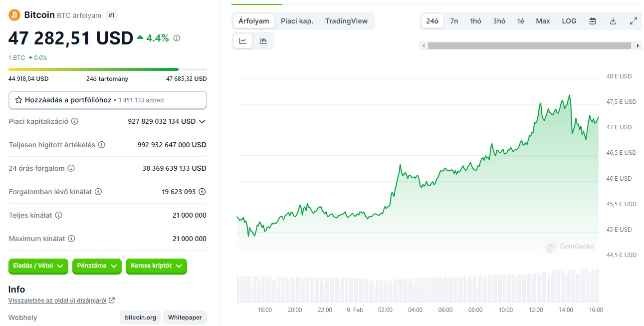644x326 pixels.
Task: Click info icon next to 4.4% change
Action: point(177,38)
